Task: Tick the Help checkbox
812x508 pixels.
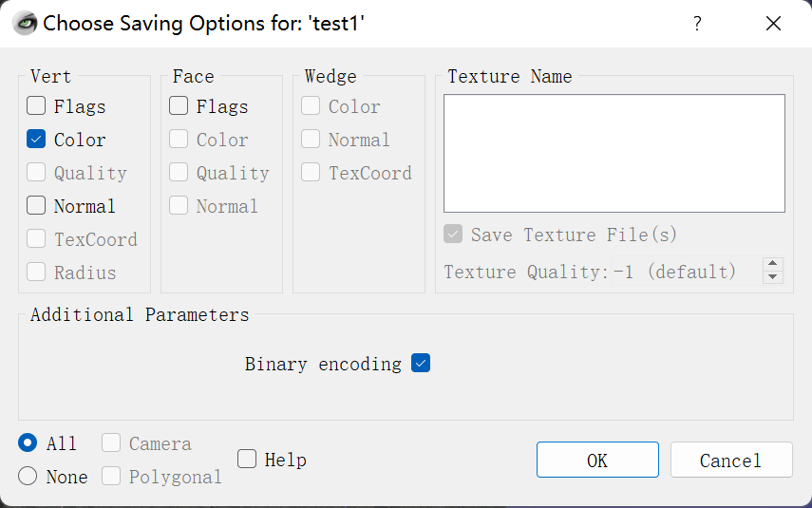Action: pyautogui.click(x=247, y=460)
